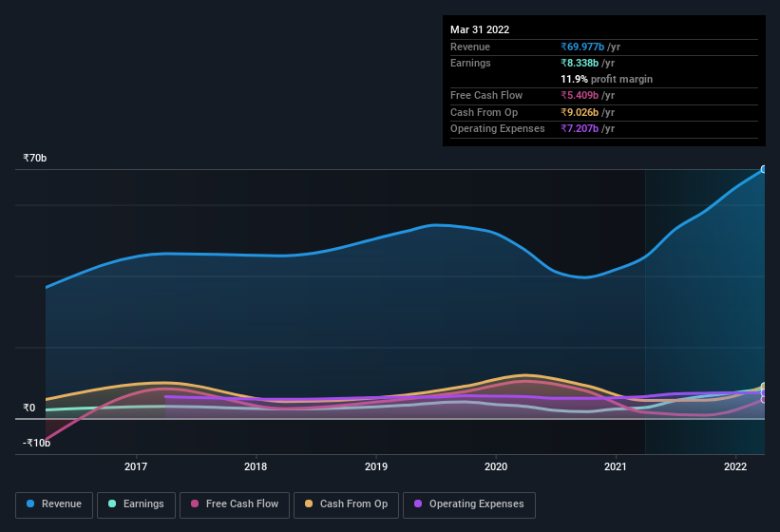780x532 pixels.
Task: Click the 11.9% profit margin text
Action: [606, 79]
